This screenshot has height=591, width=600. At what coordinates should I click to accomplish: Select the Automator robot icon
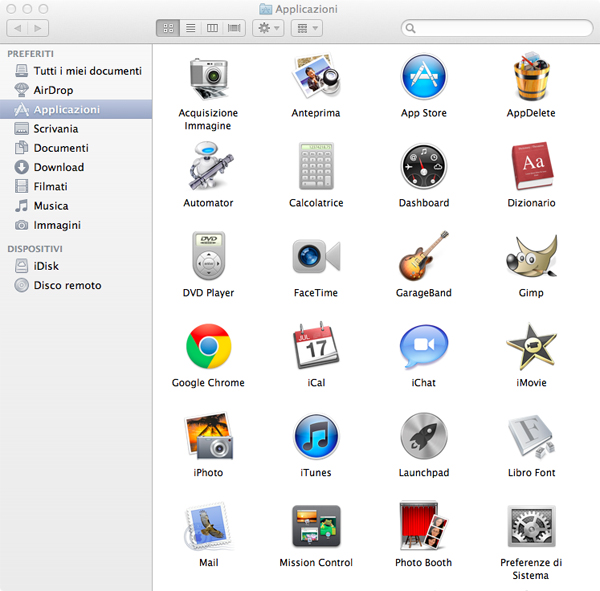click(208, 167)
